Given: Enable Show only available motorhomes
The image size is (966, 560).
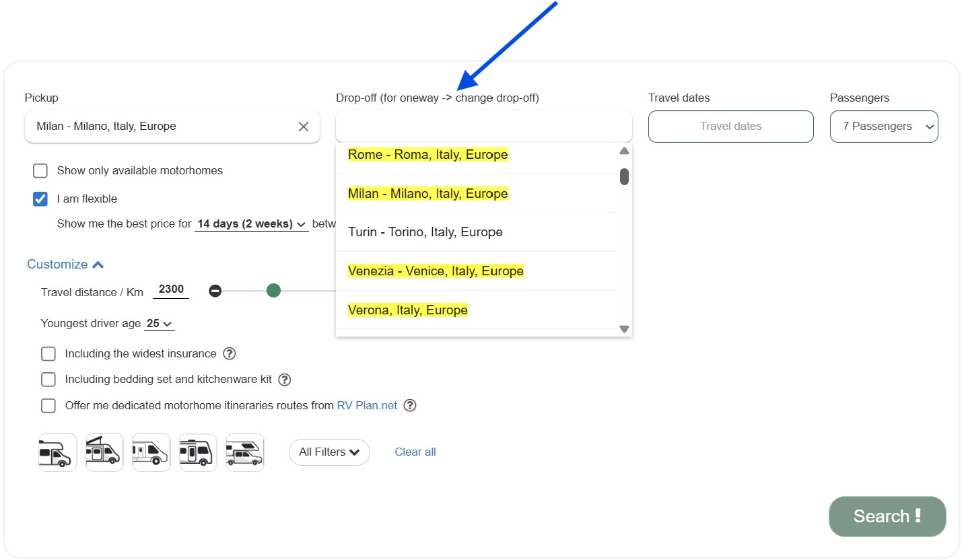Looking at the screenshot, I should click(40, 171).
